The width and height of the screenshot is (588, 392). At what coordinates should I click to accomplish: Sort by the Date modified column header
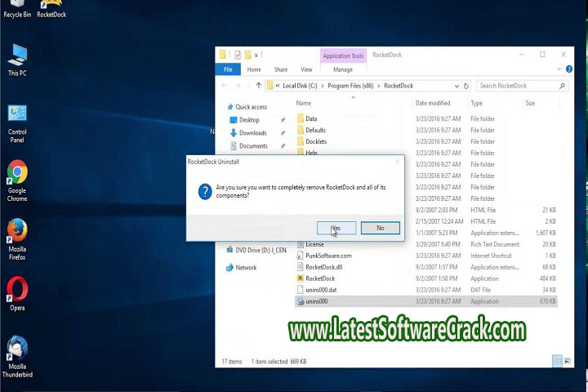(432, 103)
